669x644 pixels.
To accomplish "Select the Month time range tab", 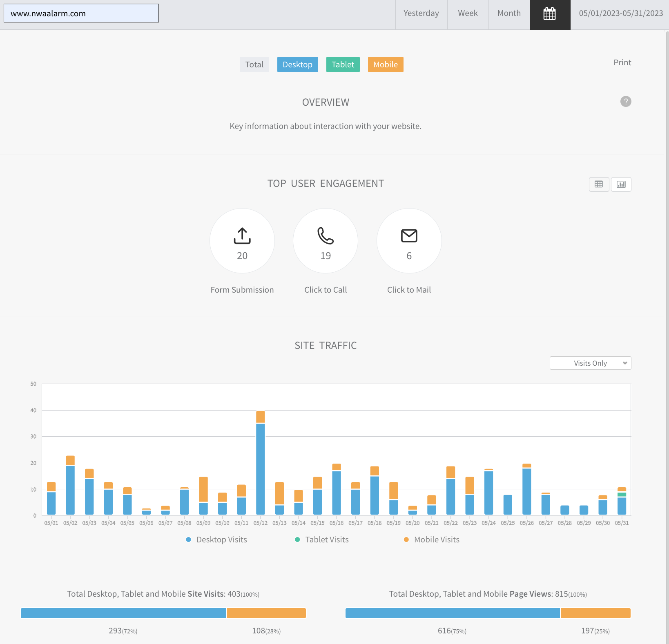I will coord(509,13).
